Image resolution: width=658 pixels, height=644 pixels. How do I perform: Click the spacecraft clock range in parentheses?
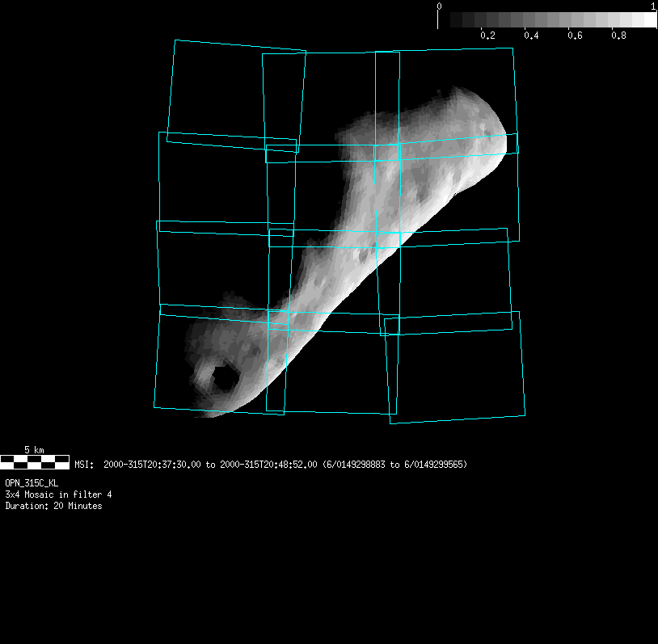coord(394,465)
